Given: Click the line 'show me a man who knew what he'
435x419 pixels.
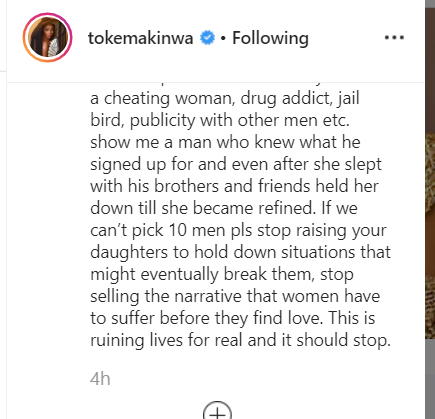Looking at the screenshot, I should pyautogui.click(x=225, y=142).
